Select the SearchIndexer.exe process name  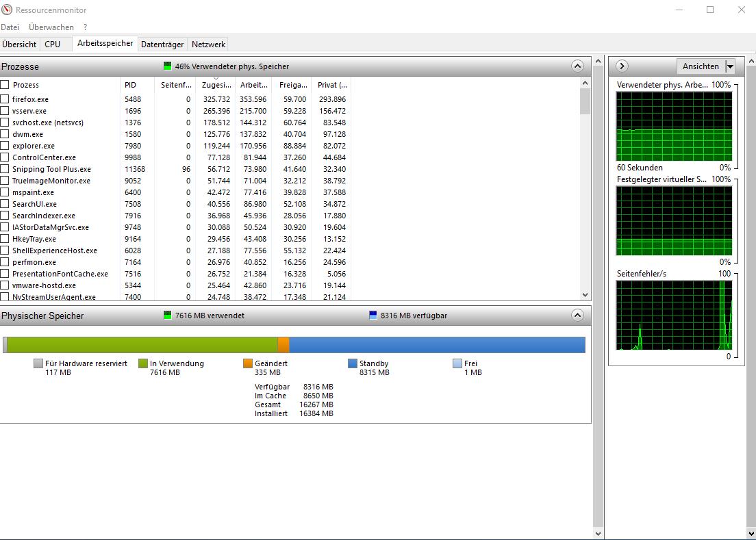(44, 216)
